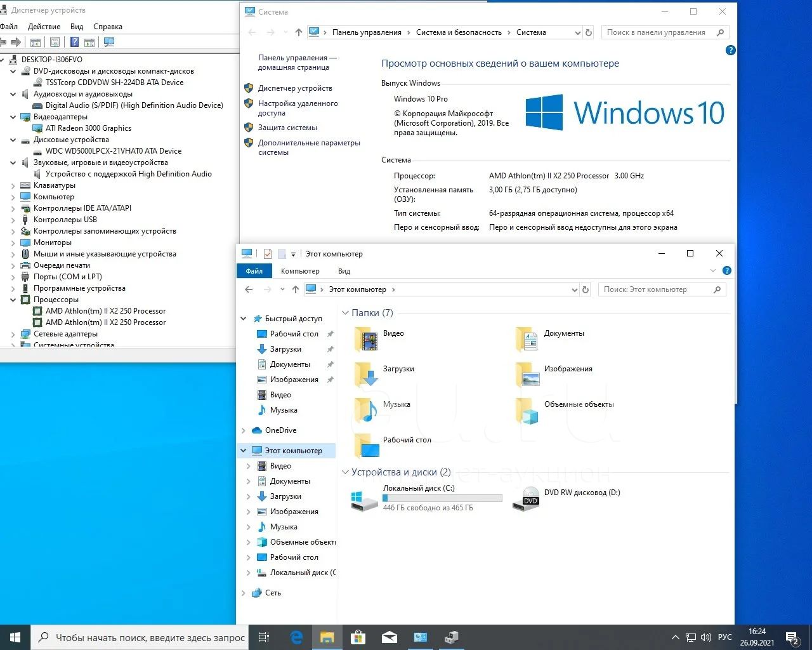Click the Up arrow in Explorer navigation
The width and height of the screenshot is (812, 650).
coord(296,289)
